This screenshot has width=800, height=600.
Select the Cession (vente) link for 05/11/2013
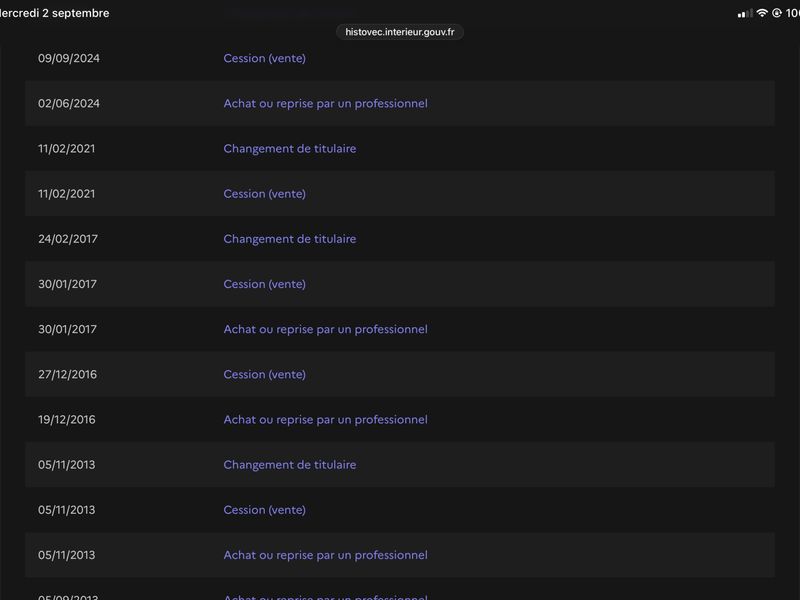pyautogui.click(x=264, y=510)
